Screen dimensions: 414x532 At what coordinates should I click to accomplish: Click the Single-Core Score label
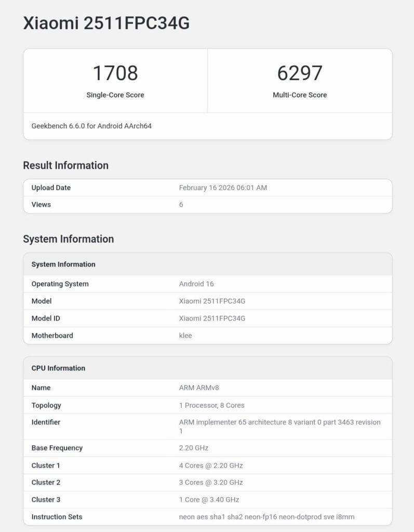(115, 95)
